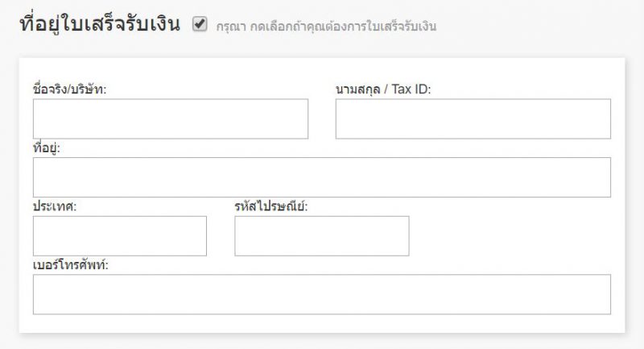The image size is (644, 349).
Task: Click the ชื่อจริง/บริษัท input field
Action: coord(170,119)
